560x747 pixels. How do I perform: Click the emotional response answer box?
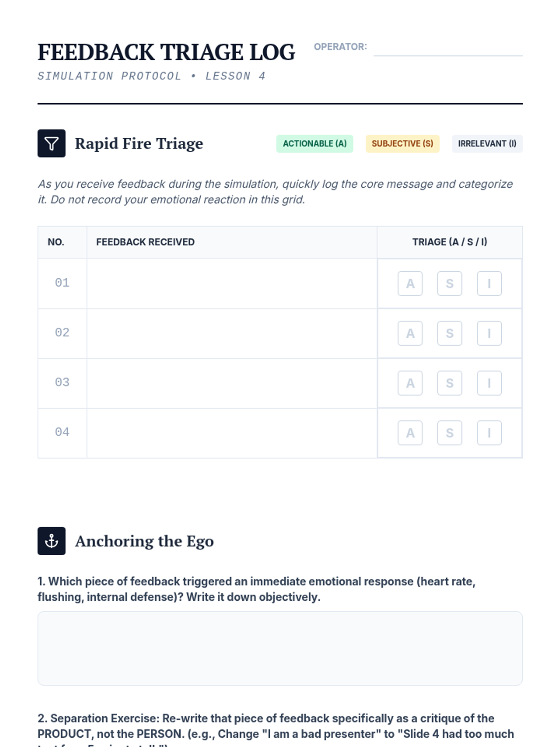(x=280, y=648)
